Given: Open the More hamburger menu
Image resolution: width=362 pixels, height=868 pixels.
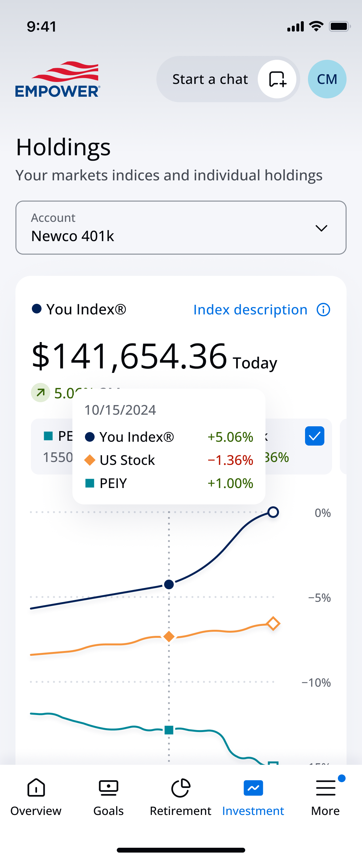Looking at the screenshot, I should point(326,788).
